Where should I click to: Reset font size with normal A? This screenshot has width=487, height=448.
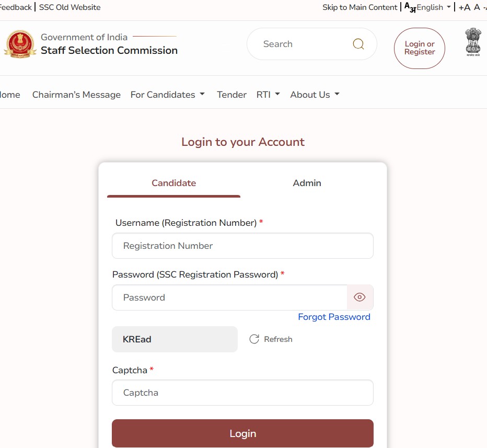click(x=477, y=7)
